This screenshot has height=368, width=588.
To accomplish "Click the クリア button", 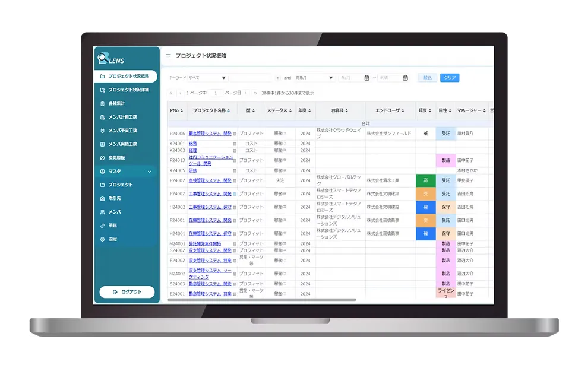I will 450,78.
